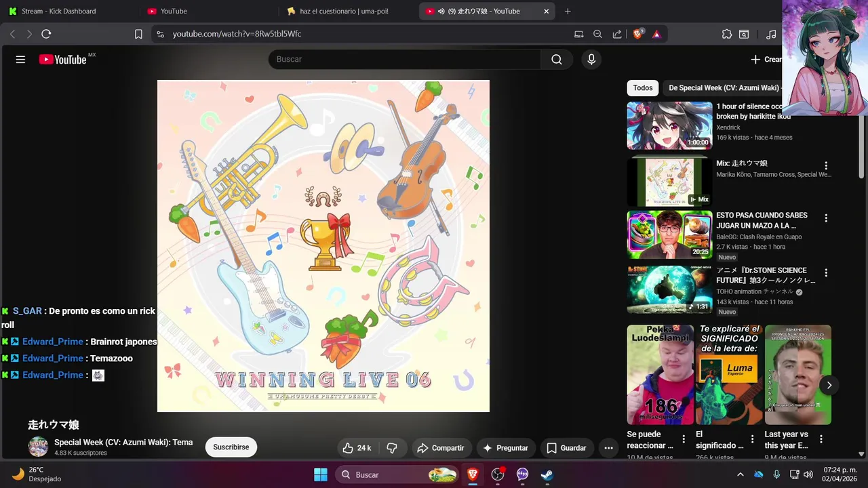Open Brave browser from the taskbar

pos(473,474)
